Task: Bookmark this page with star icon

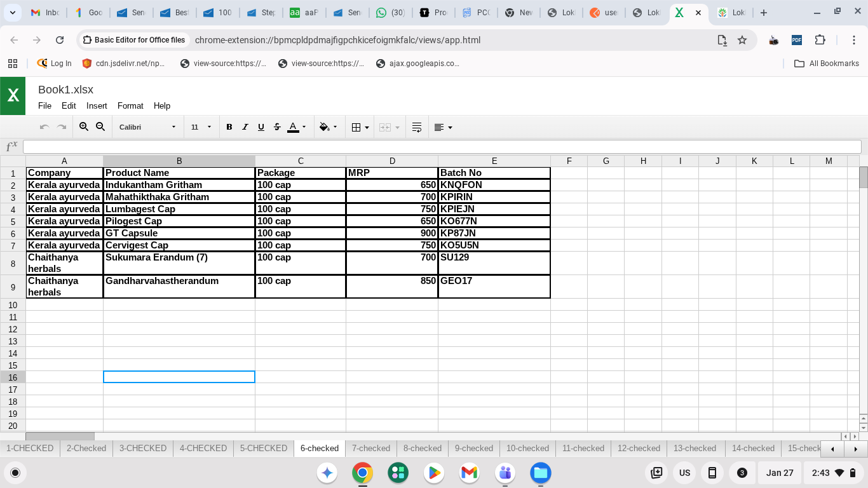Action: [742, 40]
